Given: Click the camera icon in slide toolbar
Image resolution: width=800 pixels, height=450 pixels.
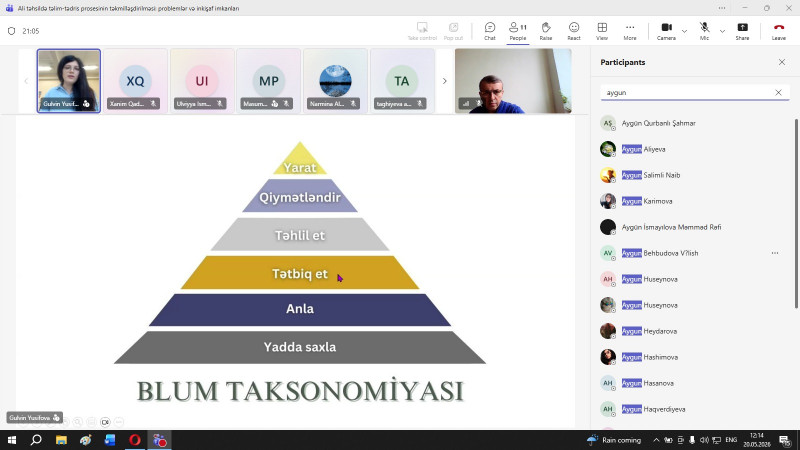Looking at the screenshot, I should click(x=105, y=422).
